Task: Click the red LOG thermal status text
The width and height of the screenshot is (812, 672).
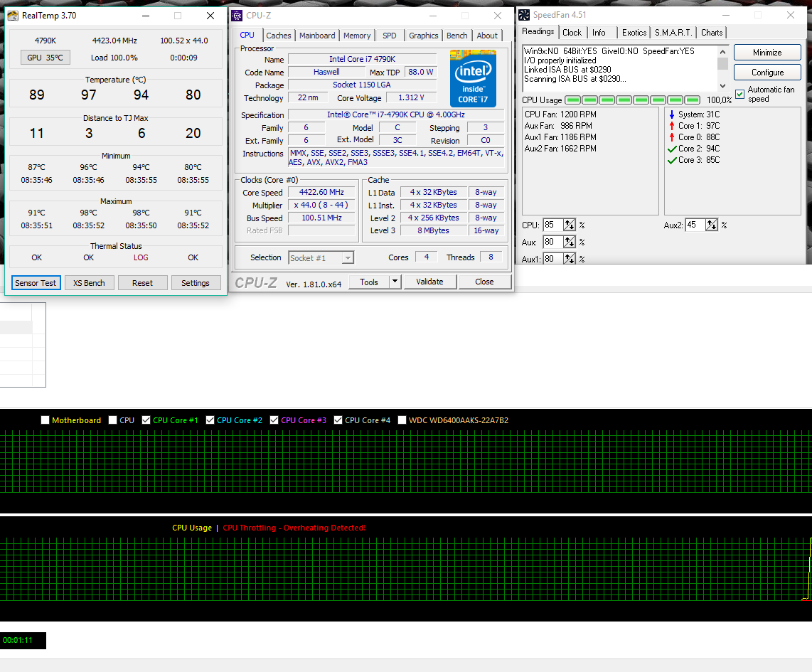Action: [x=141, y=257]
